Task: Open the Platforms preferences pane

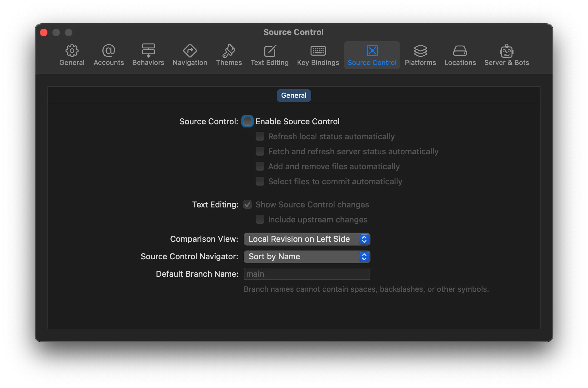Action: tap(420, 55)
